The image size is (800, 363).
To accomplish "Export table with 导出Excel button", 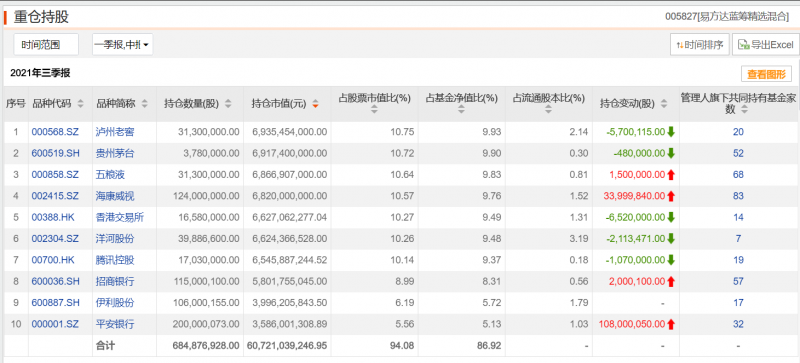I will 765,44.
